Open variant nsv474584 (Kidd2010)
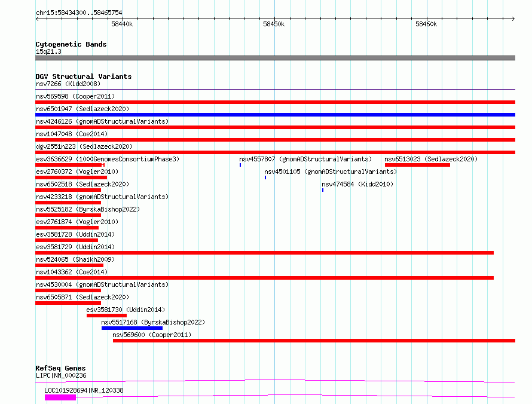This screenshot has width=532, height=404. (357, 184)
